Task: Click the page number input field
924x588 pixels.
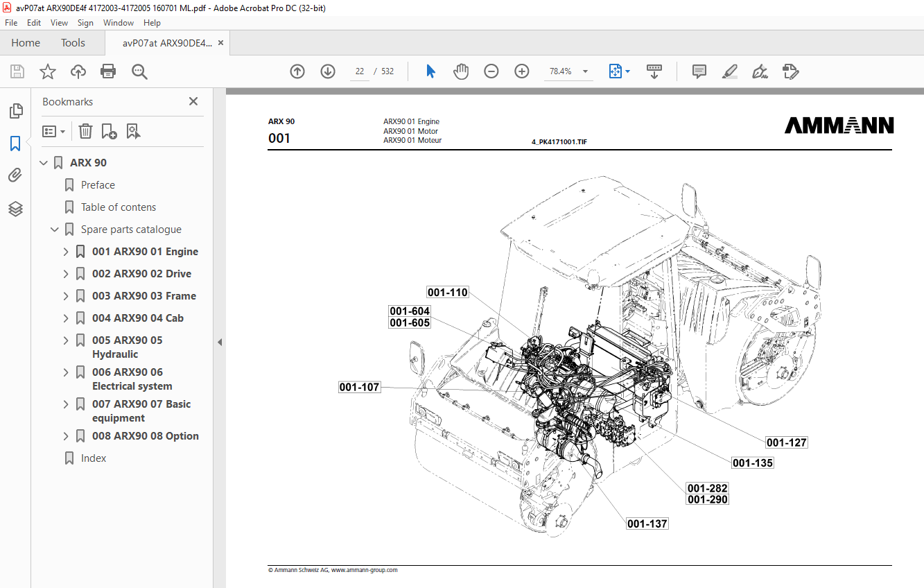Action: pyautogui.click(x=360, y=71)
